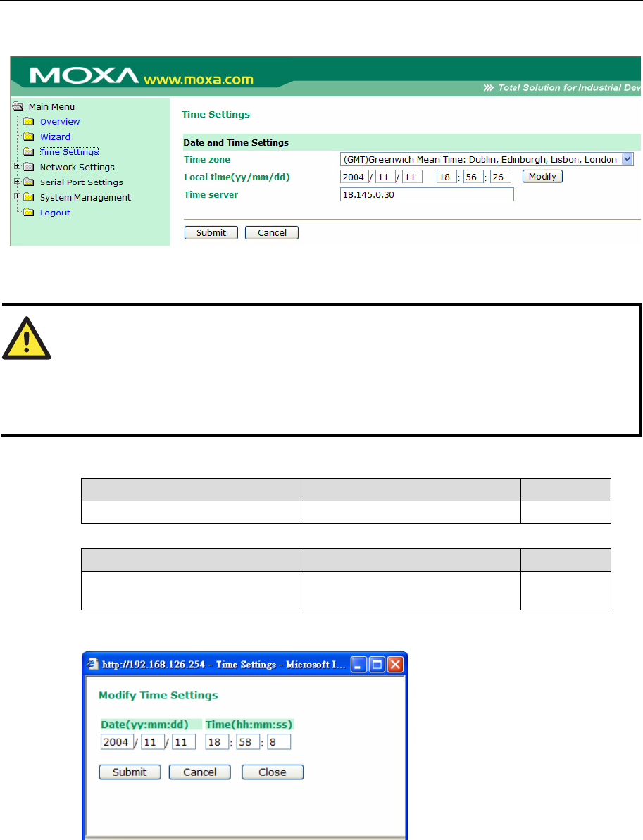Click the Time server label

click(x=211, y=195)
